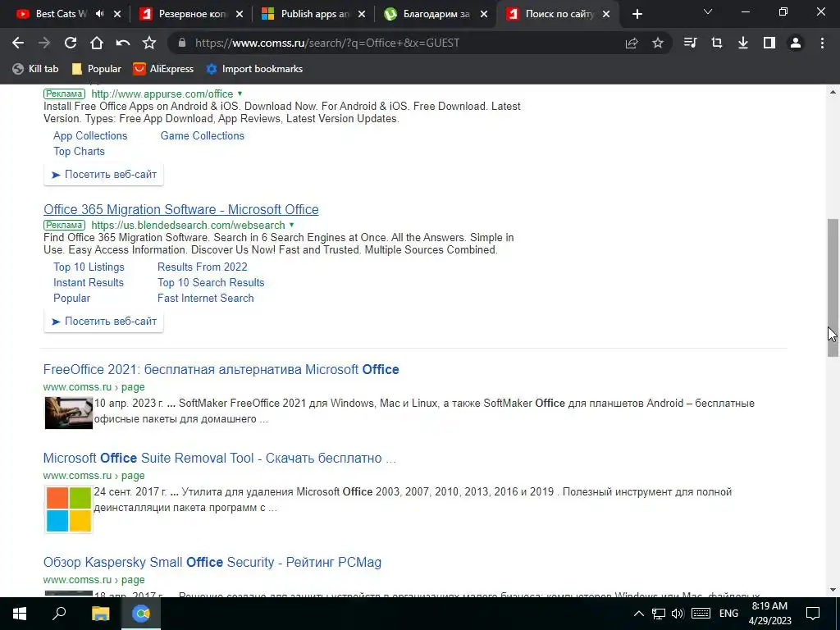Mute the Best Cats tab audio

99,14
